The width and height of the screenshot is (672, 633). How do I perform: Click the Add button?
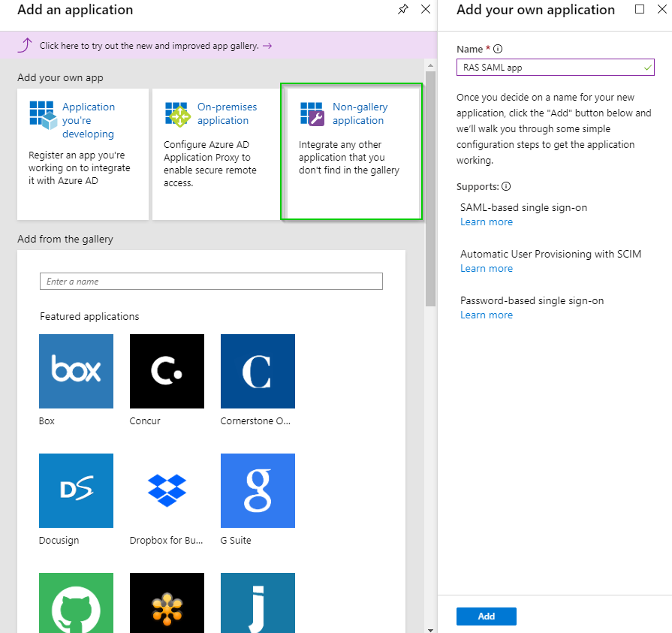click(486, 616)
